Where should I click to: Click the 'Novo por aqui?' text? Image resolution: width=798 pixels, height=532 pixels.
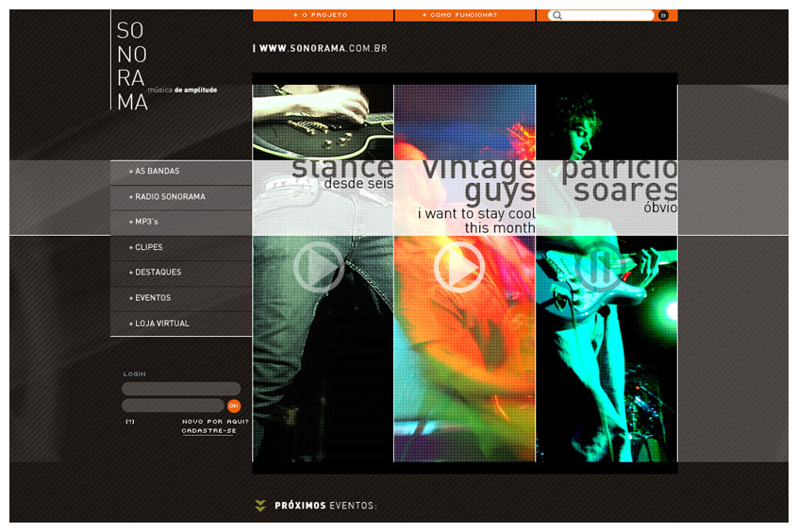[x=215, y=422]
